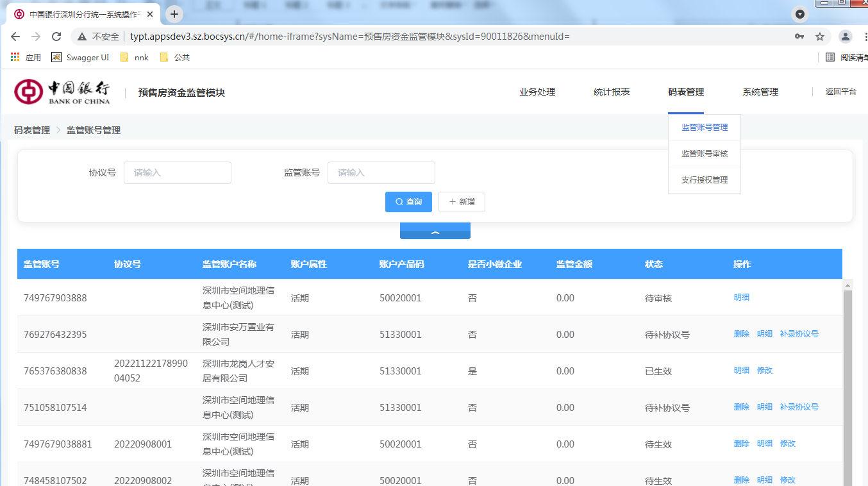Click 补录协议号 for account 751058107514
Screen dimensions: 868x486
[799, 407]
